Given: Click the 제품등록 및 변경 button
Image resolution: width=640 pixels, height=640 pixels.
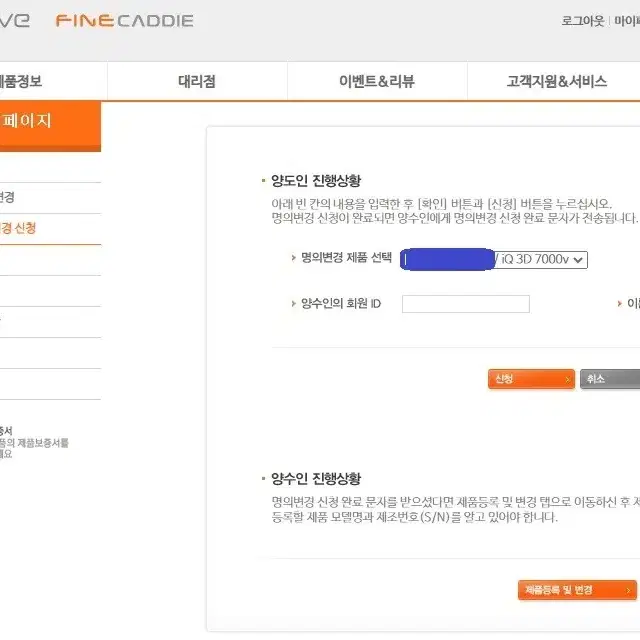Looking at the screenshot, I should pyautogui.click(x=577, y=590).
